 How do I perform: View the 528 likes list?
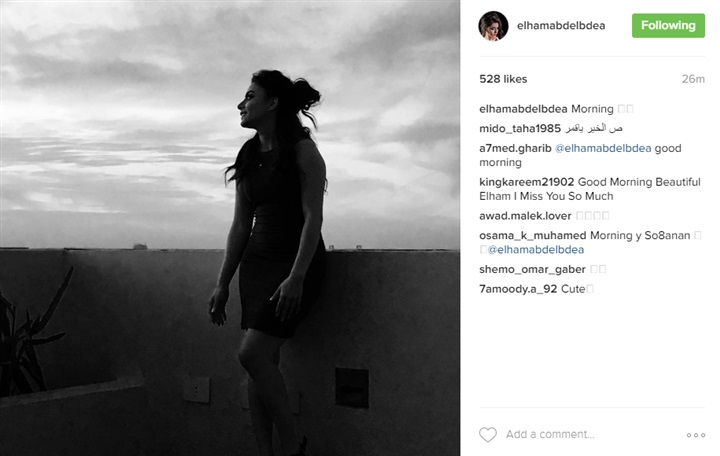(x=503, y=79)
